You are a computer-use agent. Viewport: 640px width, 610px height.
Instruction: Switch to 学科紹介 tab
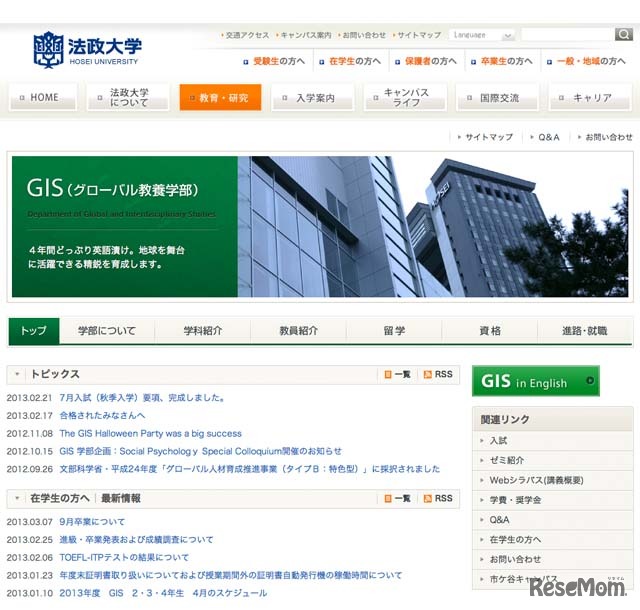[203, 331]
